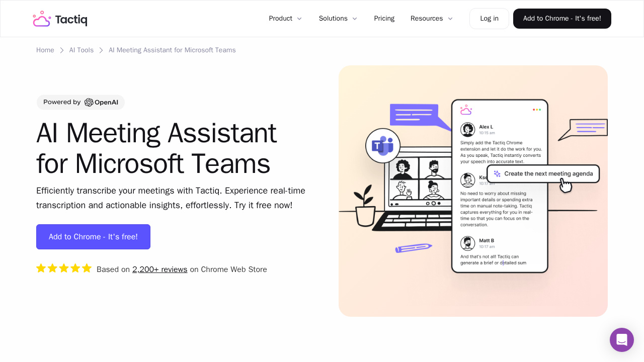Click the 'Efficiently transcribe your meetings' paragraph
The height and width of the screenshot is (362, 644).
coord(171,198)
